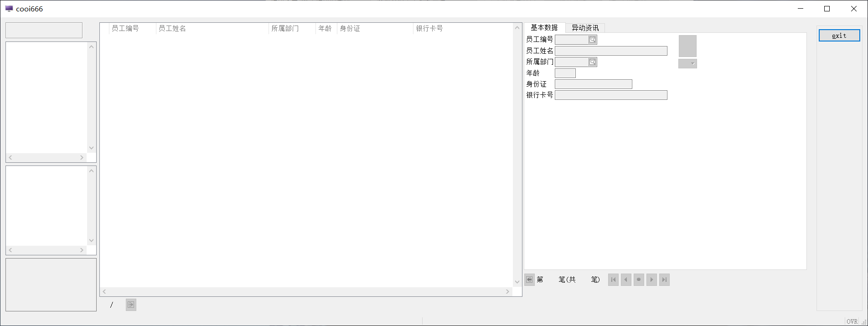Go to the first record
The image size is (868, 326).
[613, 279]
